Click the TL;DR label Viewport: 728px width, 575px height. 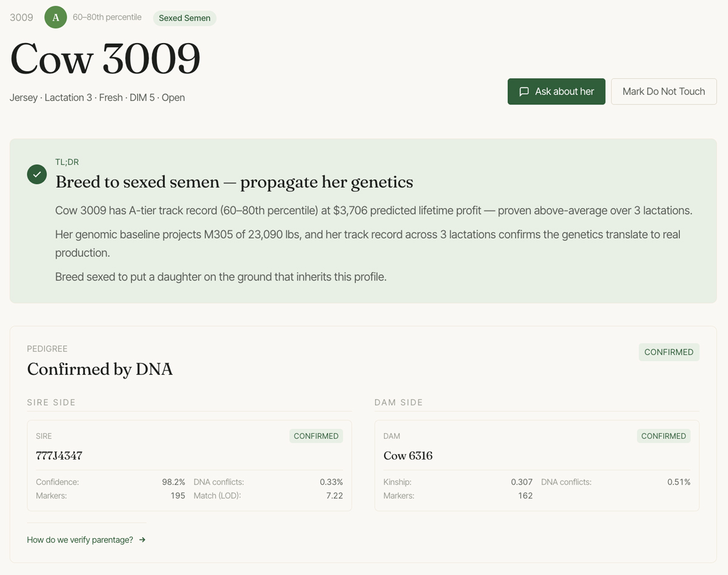click(x=67, y=162)
